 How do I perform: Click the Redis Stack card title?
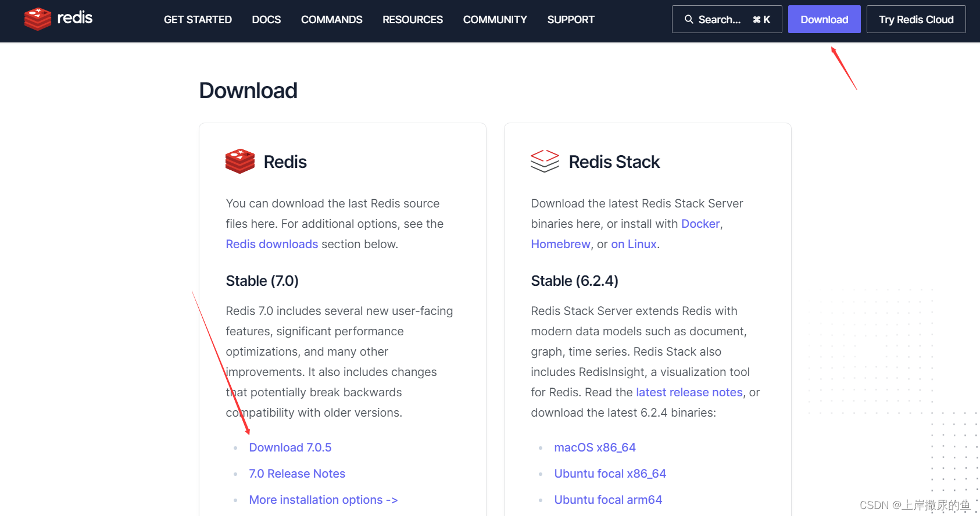click(614, 162)
